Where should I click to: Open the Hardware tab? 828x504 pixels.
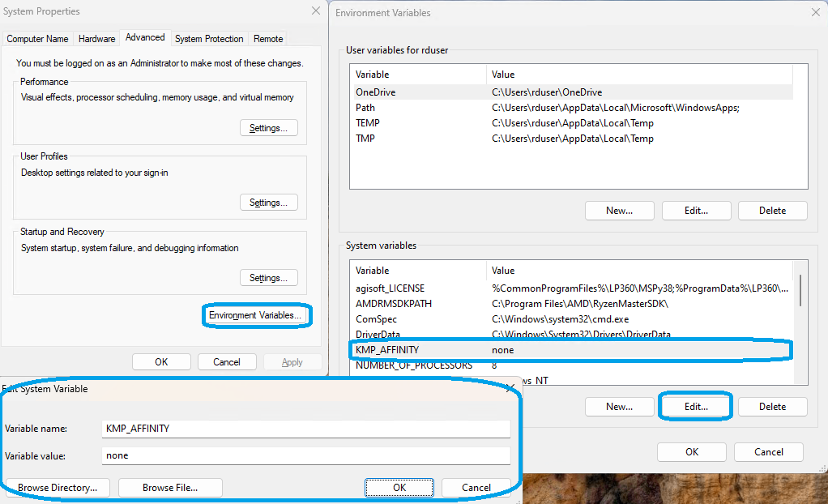click(x=96, y=39)
